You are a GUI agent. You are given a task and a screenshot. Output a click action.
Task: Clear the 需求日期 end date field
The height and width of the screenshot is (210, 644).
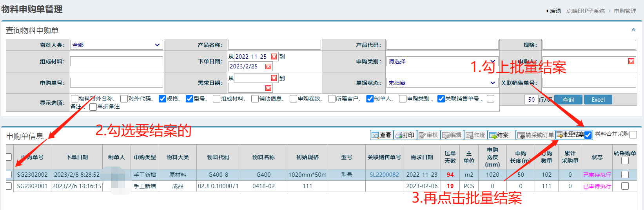click(x=268, y=88)
